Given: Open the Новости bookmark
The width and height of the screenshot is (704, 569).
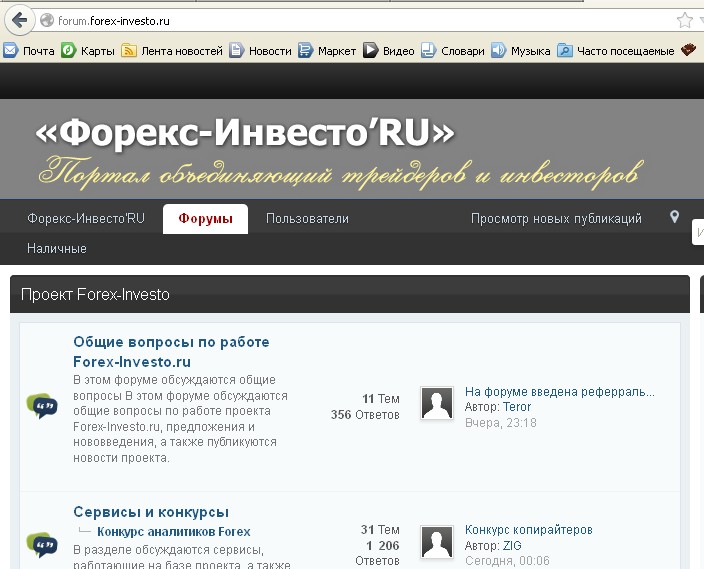Looking at the screenshot, I should click(x=260, y=51).
